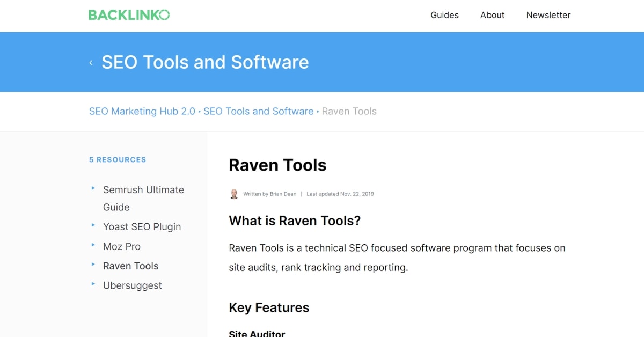644x337 pixels.
Task: Open the Guides menu item
Action: click(444, 15)
